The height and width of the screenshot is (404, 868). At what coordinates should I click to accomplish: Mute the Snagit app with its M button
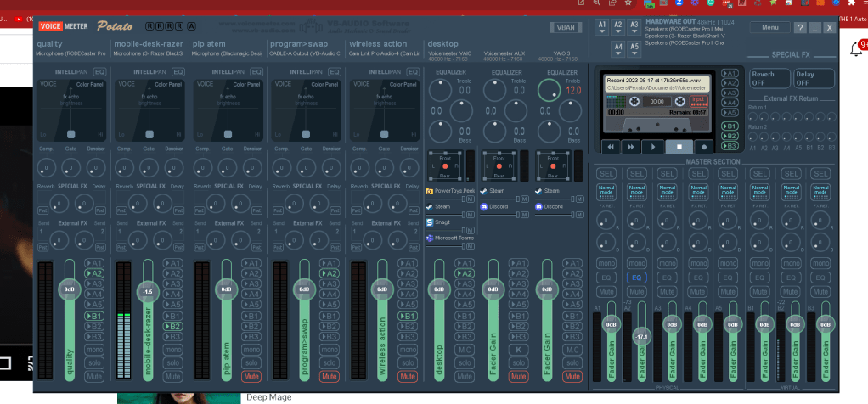pos(471,230)
